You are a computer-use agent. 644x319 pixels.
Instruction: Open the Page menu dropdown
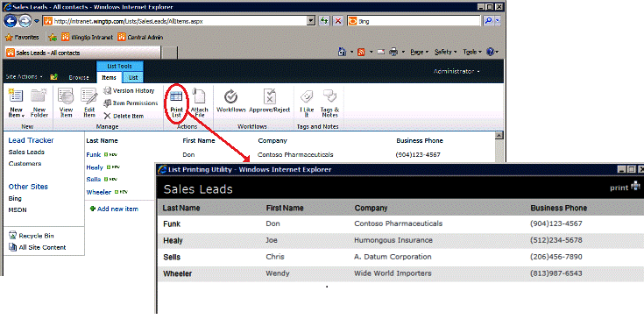click(x=419, y=52)
